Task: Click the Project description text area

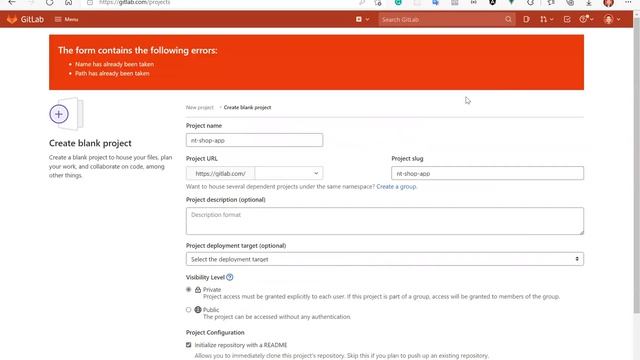Action: tap(384, 221)
